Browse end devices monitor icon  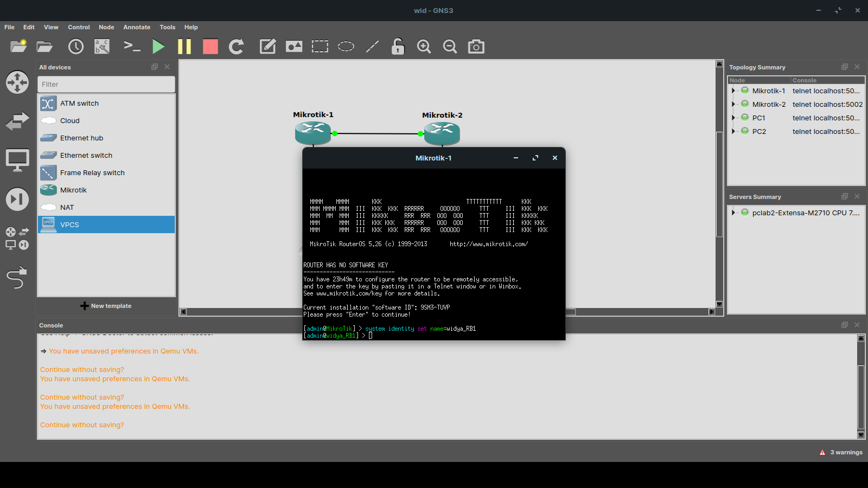coord(17,160)
